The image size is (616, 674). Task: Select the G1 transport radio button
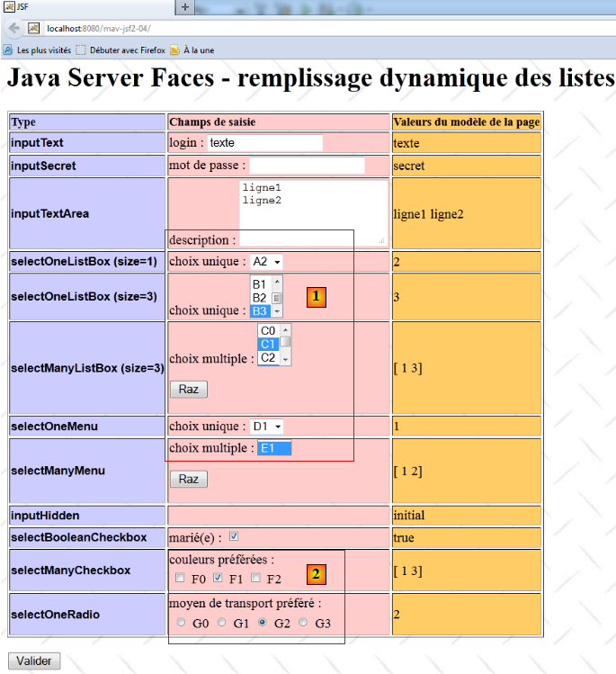click(222, 623)
